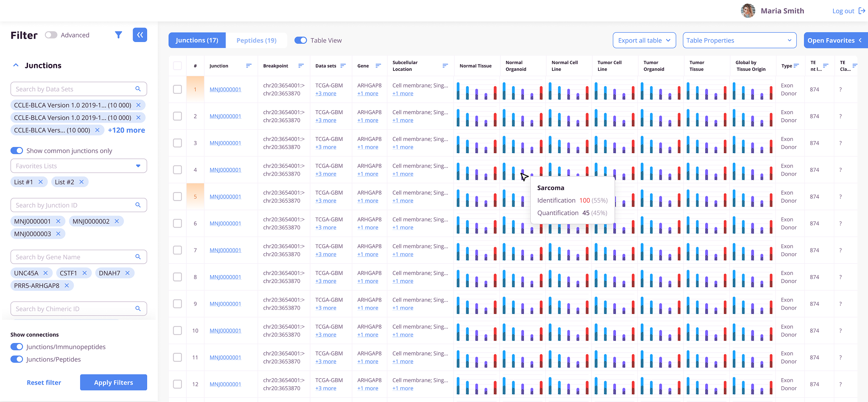Image resolution: width=868 pixels, height=402 pixels.
Task: Check the select-all header checkbox
Action: coord(178,66)
